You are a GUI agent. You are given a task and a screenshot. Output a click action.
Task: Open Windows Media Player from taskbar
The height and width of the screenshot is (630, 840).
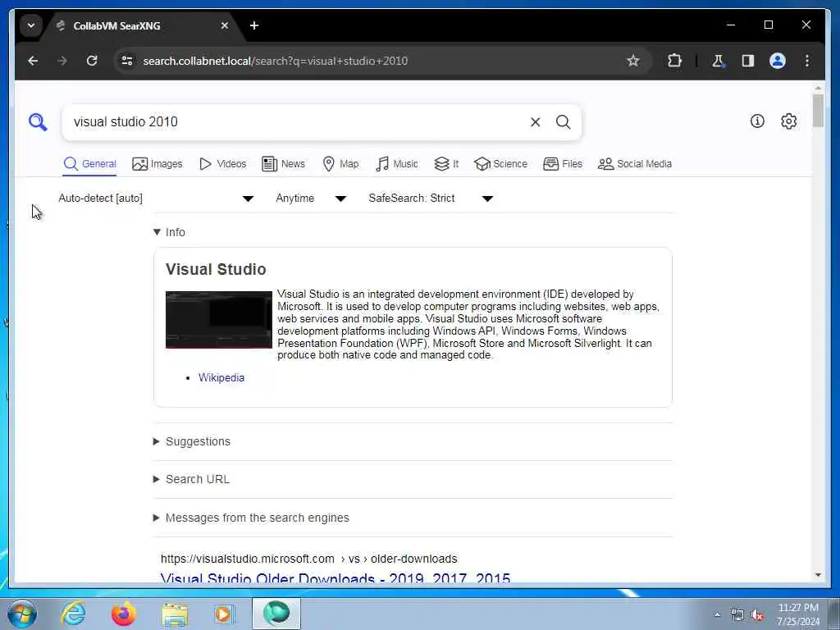(x=225, y=614)
